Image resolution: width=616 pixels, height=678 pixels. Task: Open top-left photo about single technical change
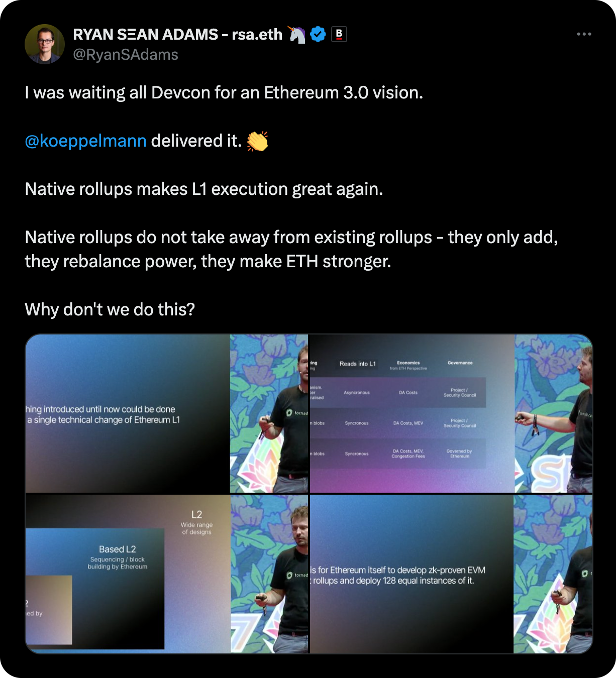click(x=166, y=413)
